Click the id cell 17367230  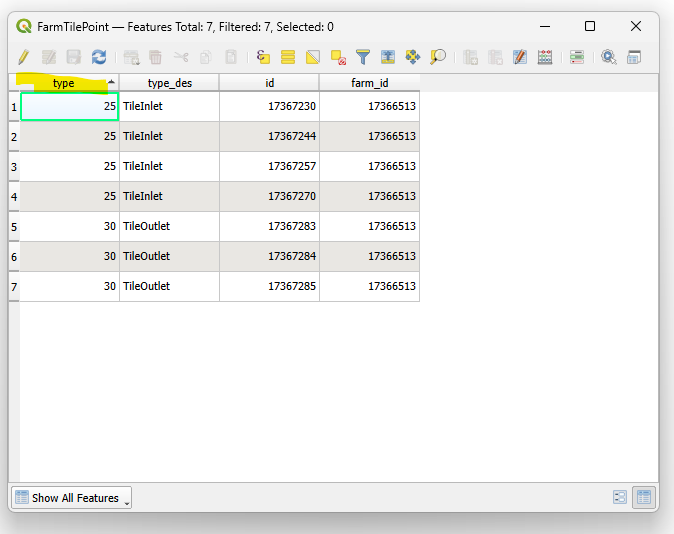(x=270, y=106)
